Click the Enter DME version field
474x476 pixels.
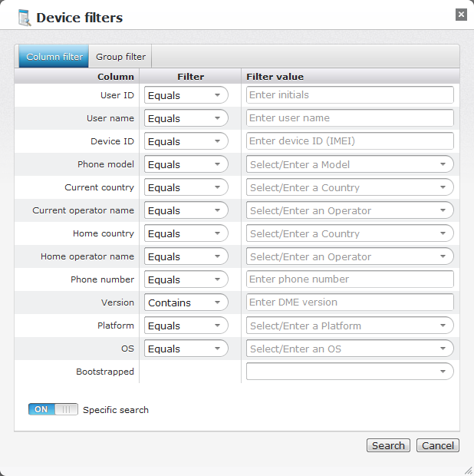(x=350, y=302)
